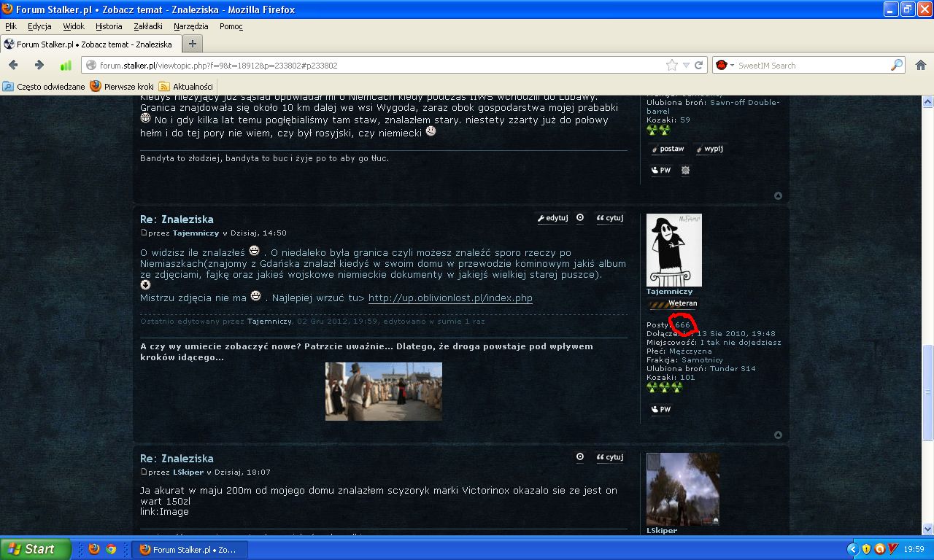Open the Plik menu
This screenshot has height=560, width=934.
tap(11, 26)
